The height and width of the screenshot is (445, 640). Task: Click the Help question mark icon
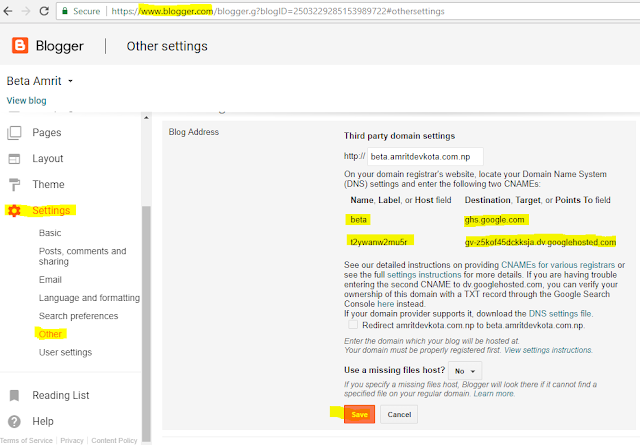[14, 421]
